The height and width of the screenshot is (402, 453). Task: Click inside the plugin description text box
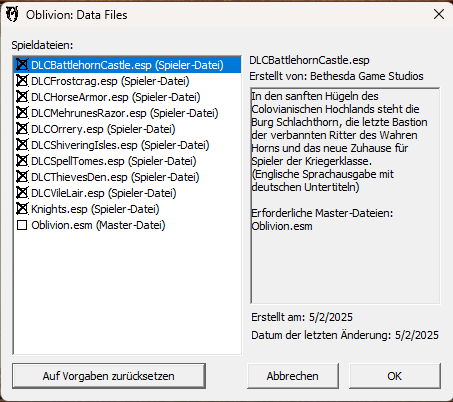(x=345, y=196)
